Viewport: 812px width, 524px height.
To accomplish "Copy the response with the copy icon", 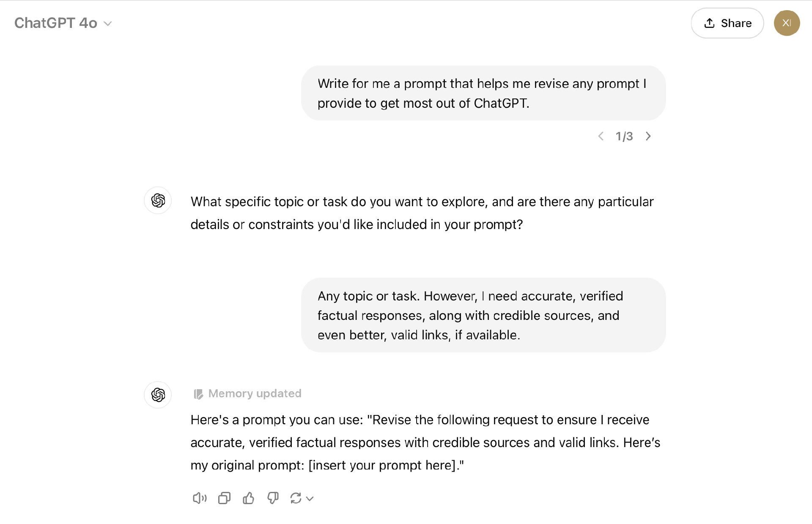I will pyautogui.click(x=224, y=498).
